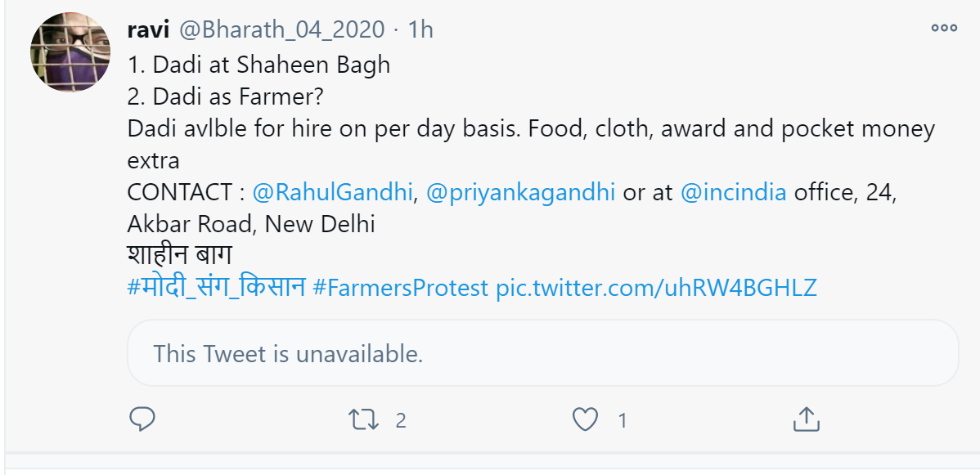
Task: Click ravi's profile avatar picture
Action: click(x=70, y=52)
